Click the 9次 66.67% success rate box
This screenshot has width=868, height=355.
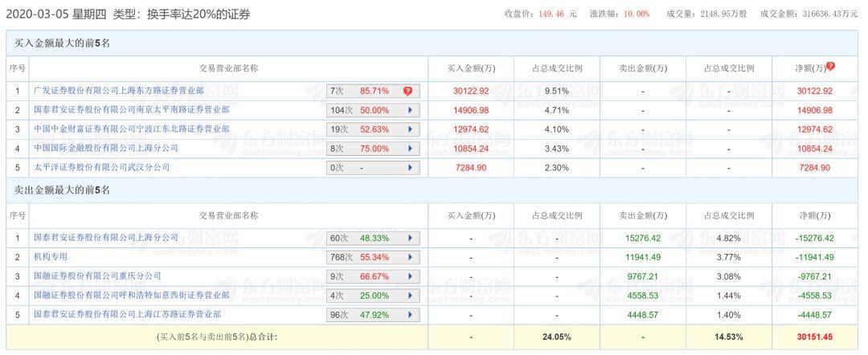click(x=373, y=276)
